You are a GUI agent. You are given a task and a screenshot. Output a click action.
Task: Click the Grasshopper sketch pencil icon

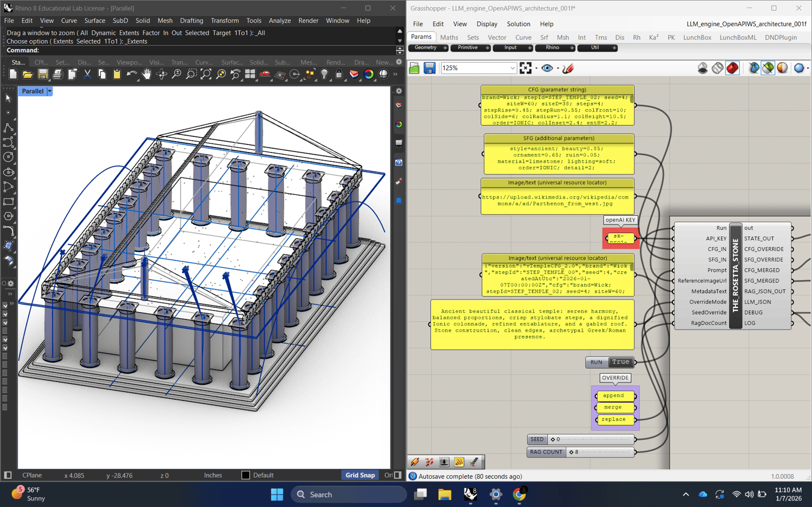tap(568, 68)
